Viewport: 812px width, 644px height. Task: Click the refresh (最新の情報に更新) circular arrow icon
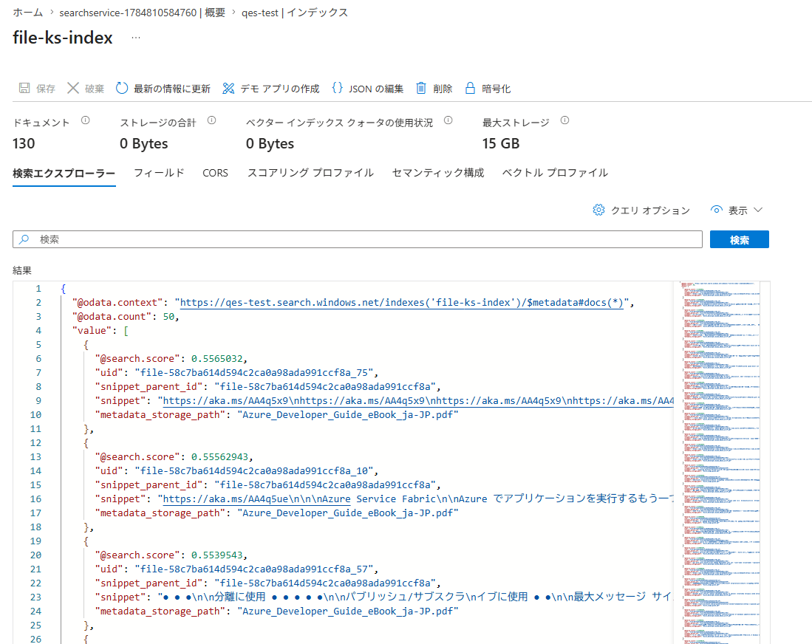tap(122, 88)
